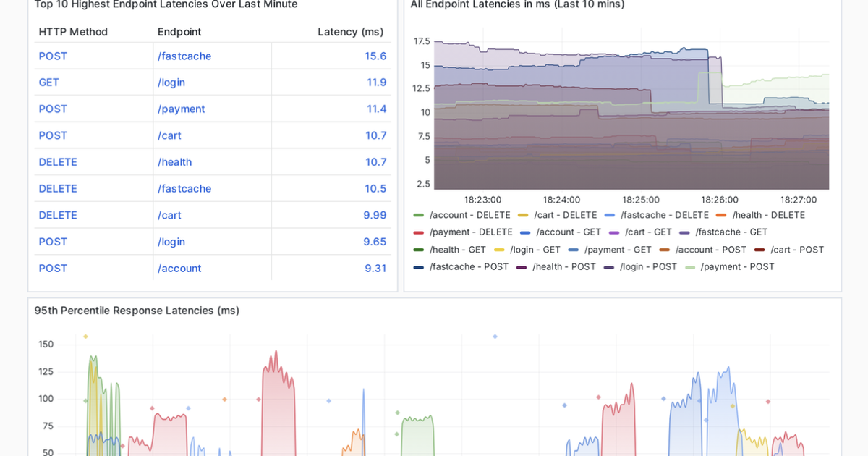868x456 pixels.
Task: Toggle the '/payment - DELETE' legend series
Action: tap(471, 232)
